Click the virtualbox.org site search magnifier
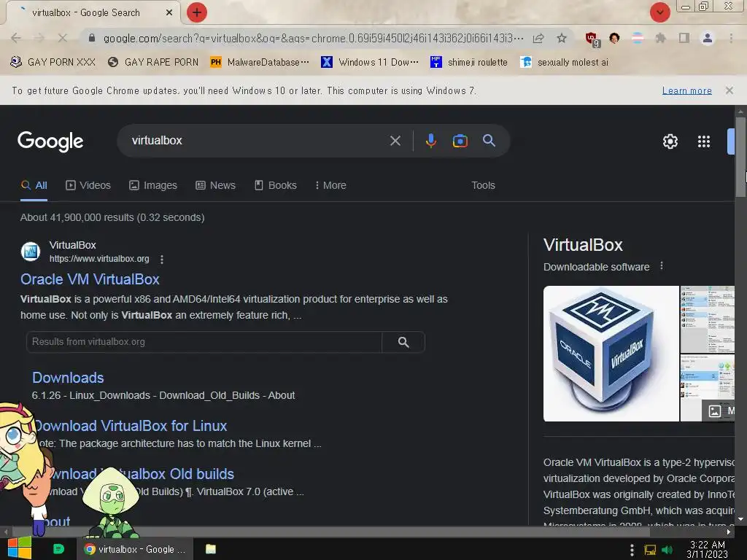The width and height of the screenshot is (747, 560). (x=403, y=342)
